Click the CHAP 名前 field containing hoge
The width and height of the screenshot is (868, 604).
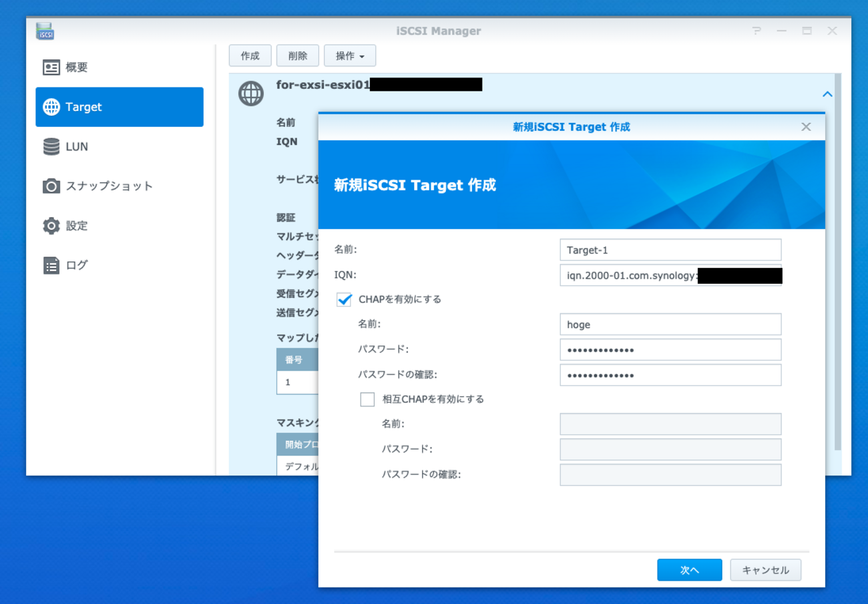click(x=670, y=325)
